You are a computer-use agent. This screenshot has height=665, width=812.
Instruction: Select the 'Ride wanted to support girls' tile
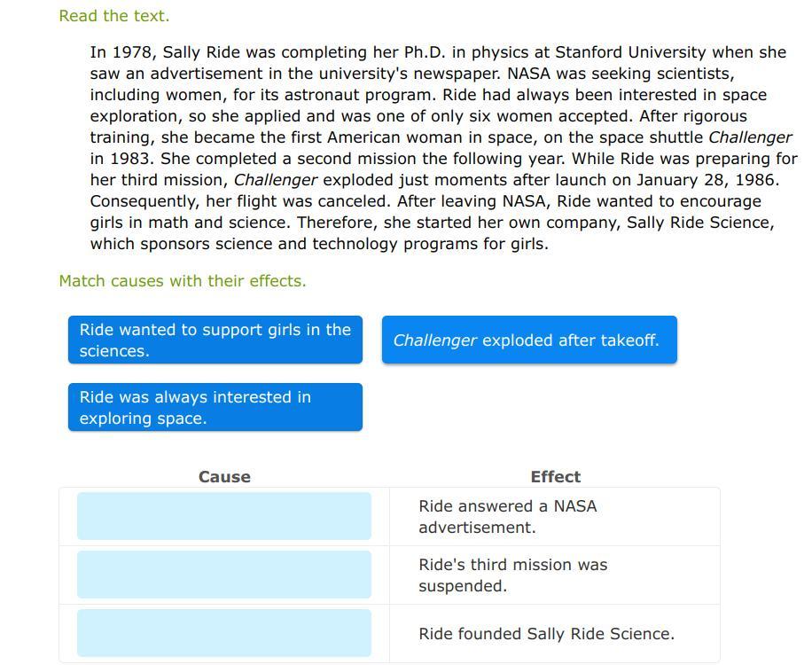pyautogui.click(x=215, y=340)
